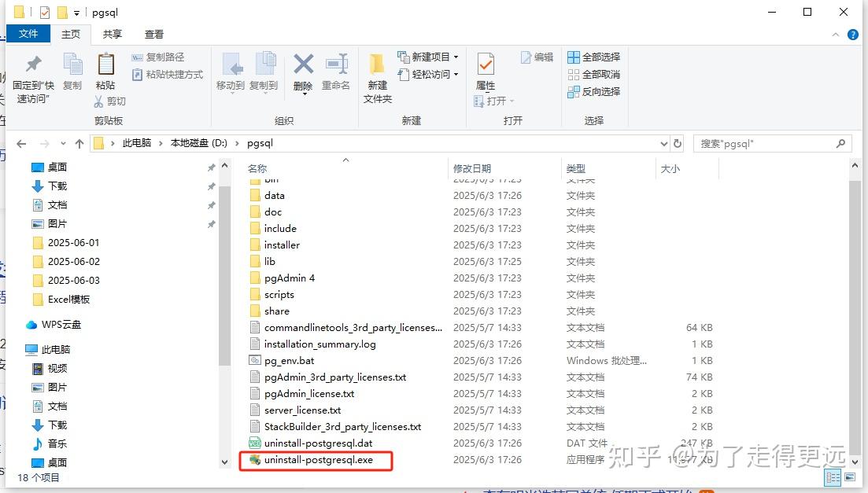868x493 pixels.
Task: Open the recent locations dropdown arrow
Action: pos(63,144)
